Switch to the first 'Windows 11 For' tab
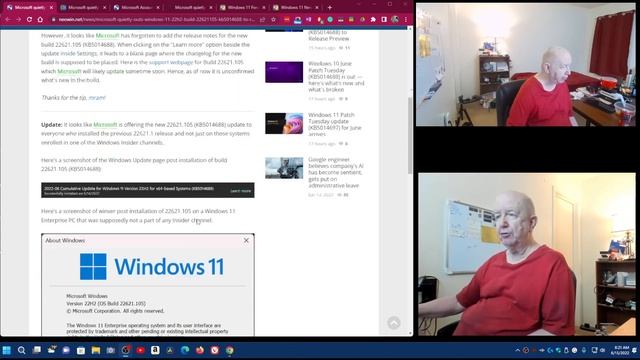This screenshot has height=360, width=640. click(x=242, y=7)
